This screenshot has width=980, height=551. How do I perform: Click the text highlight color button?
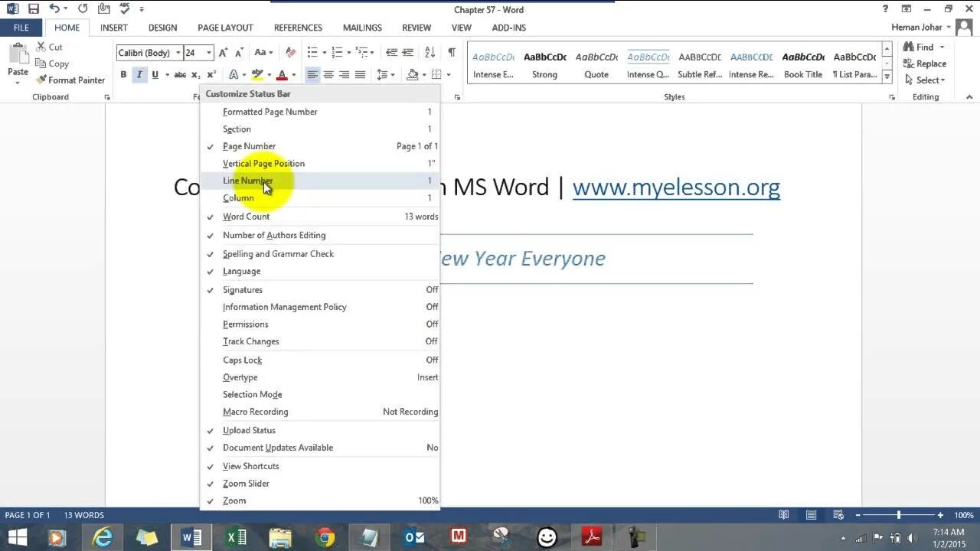click(x=257, y=75)
